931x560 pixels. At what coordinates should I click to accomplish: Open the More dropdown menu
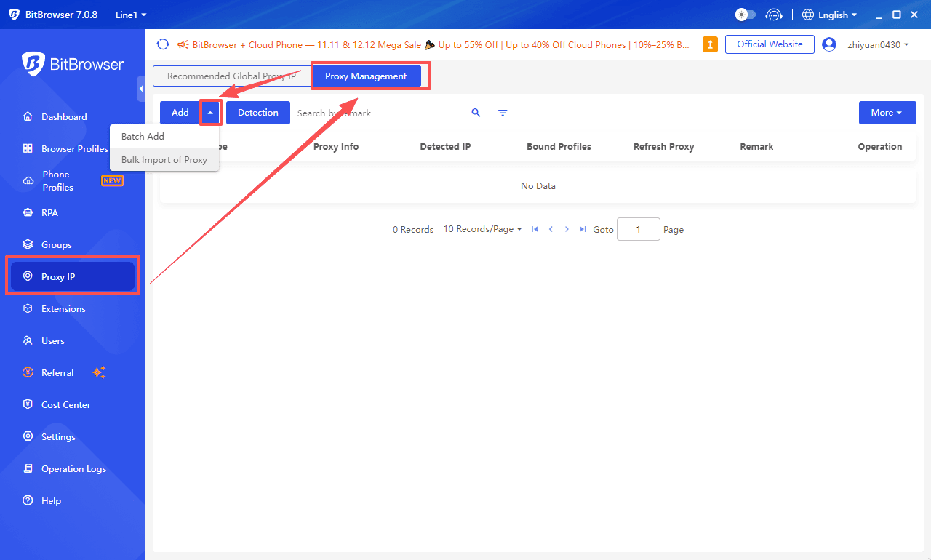(x=887, y=112)
